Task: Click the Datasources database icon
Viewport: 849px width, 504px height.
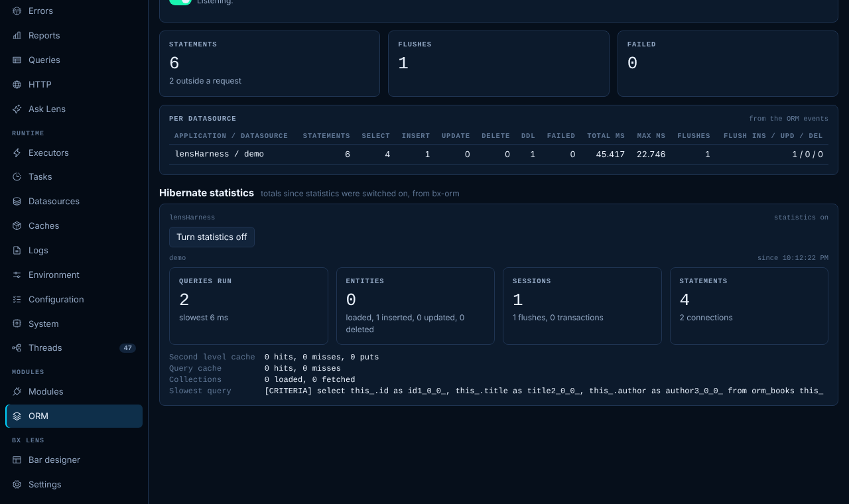Action: 17,202
